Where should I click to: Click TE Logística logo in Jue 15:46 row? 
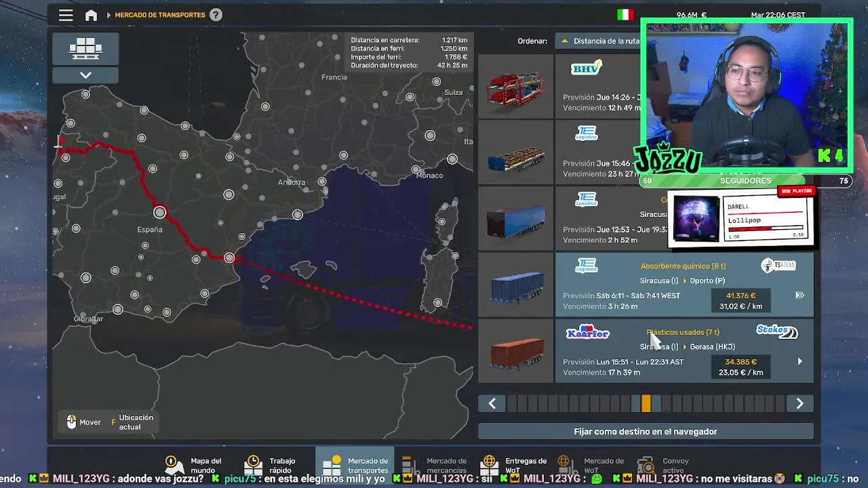[587, 134]
